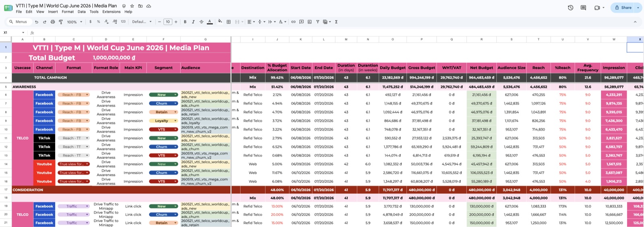Toggle italic formatting

click(x=193, y=22)
